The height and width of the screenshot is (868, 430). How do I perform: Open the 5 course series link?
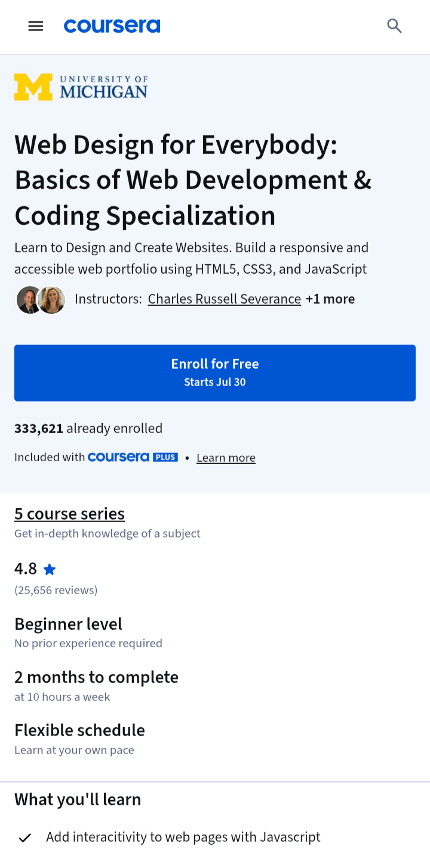69,514
